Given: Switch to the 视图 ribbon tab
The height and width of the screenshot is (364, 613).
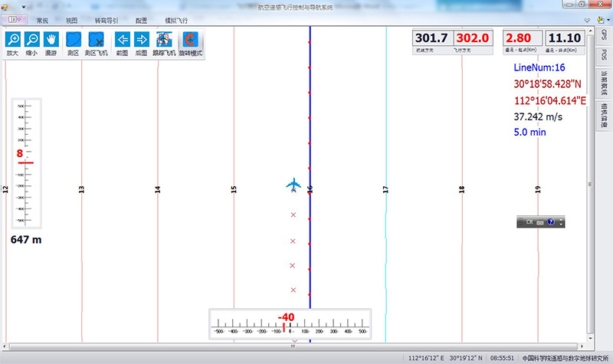Looking at the screenshot, I should [x=71, y=20].
